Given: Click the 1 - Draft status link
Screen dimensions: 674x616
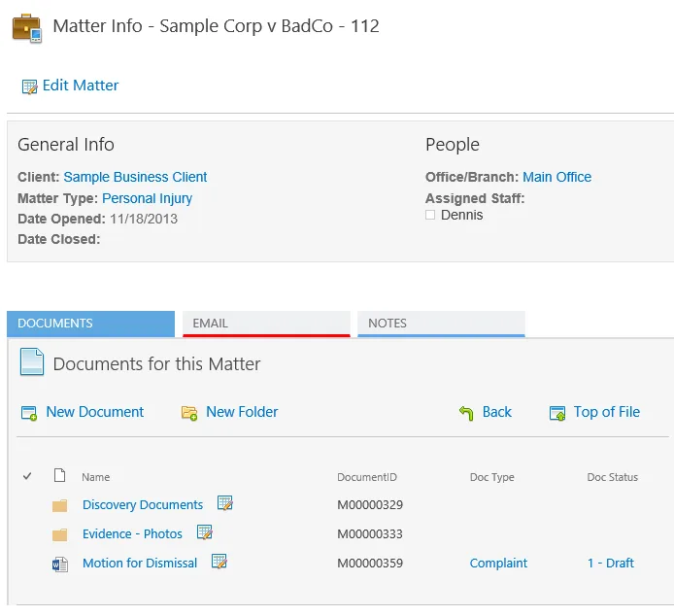Looking at the screenshot, I should 610,564.
